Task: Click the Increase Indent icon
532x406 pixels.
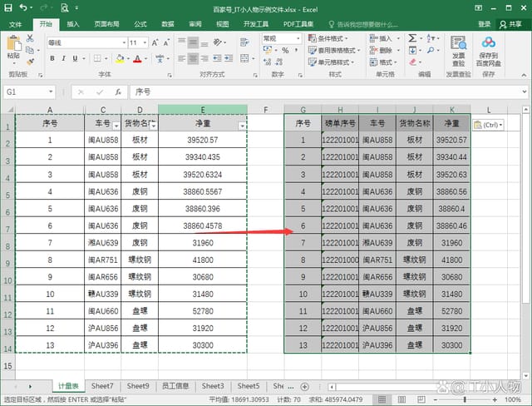Action: click(229, 58)
